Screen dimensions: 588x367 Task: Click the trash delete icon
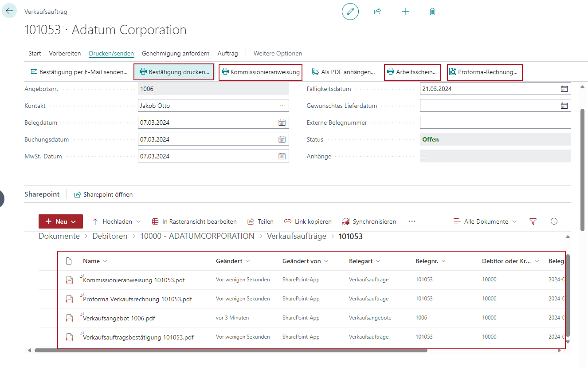[x=432, y=12]
